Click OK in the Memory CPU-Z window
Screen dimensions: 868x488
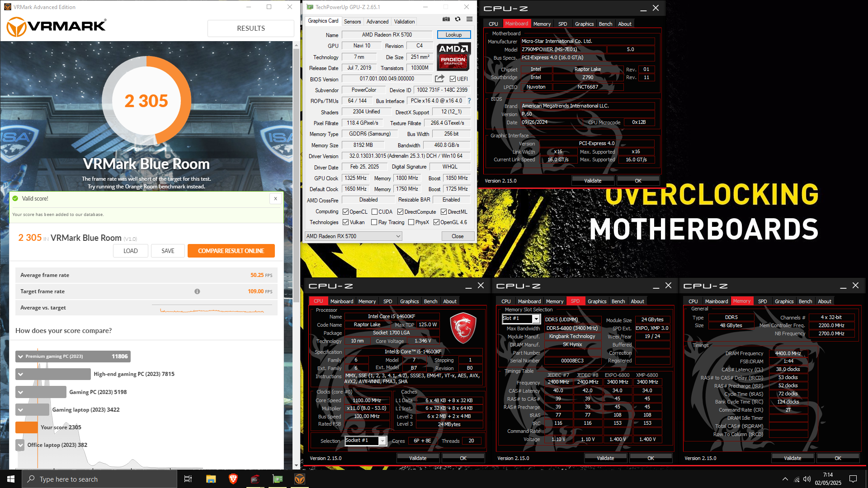[x=838, y=458]
